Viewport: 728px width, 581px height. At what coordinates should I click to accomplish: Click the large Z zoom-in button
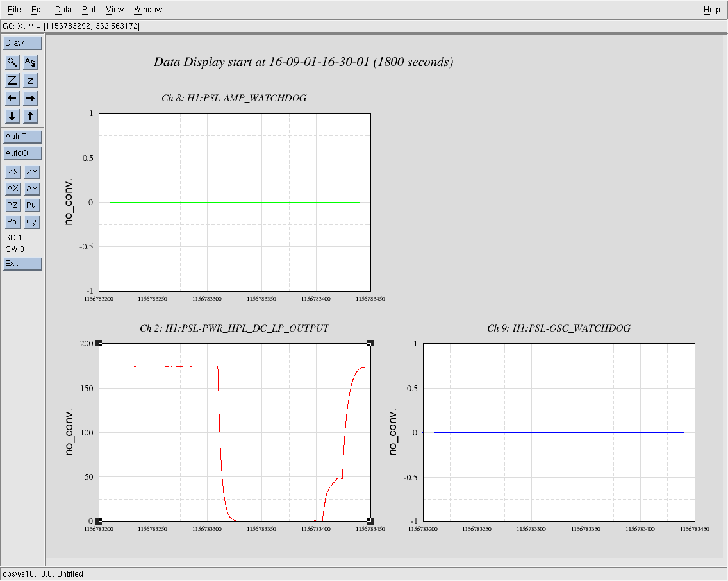(12, 80)
